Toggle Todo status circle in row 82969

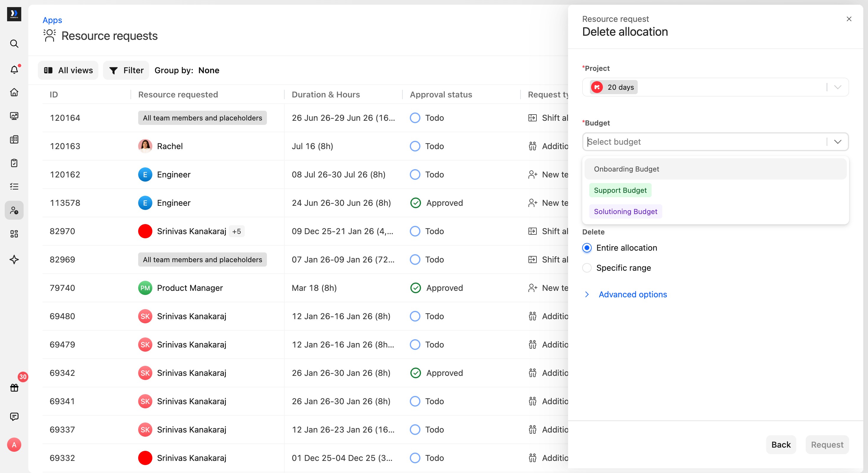(x=415, y=260)
